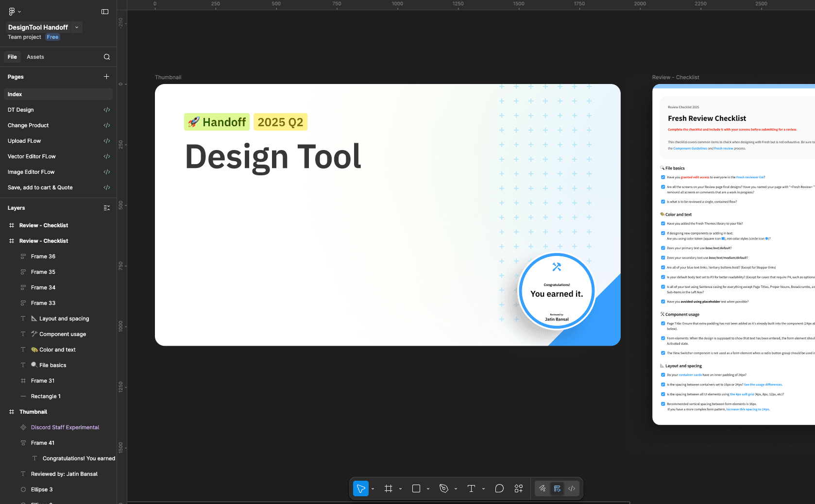Viewport: 815px width, 504px height.
Task: Click the search icon in file panel
Action: 107,57
